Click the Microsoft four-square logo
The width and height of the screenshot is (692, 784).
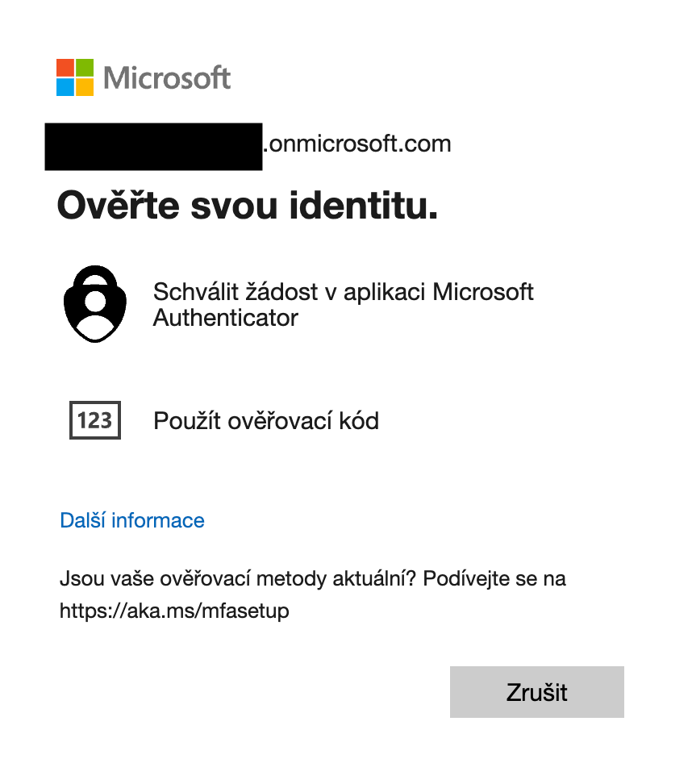76,77
